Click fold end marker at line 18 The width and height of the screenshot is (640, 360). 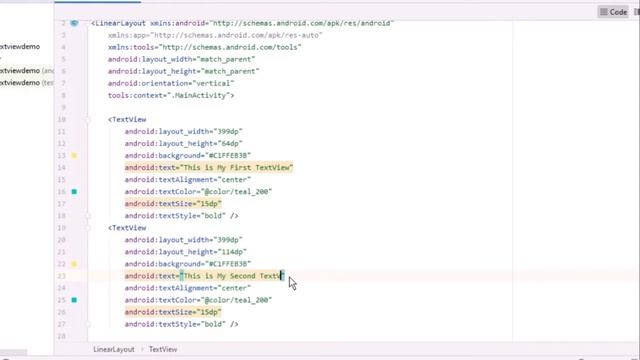tap(88, 216)
